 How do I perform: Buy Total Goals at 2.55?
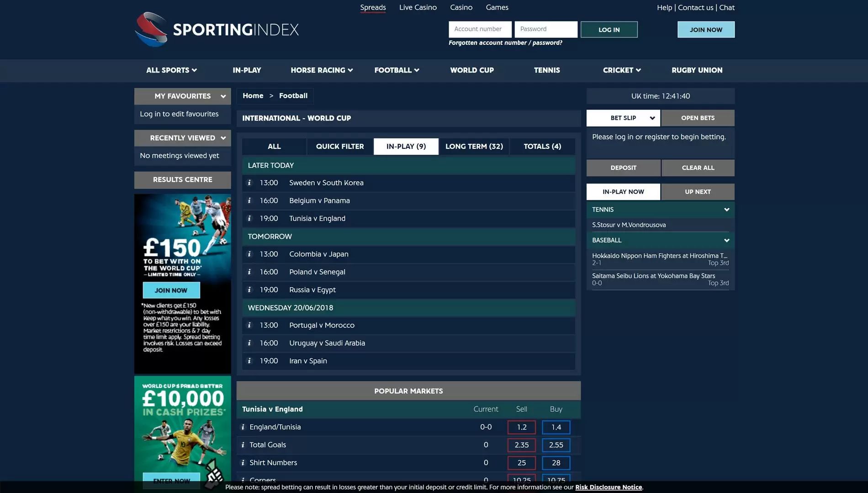(556, 445)
